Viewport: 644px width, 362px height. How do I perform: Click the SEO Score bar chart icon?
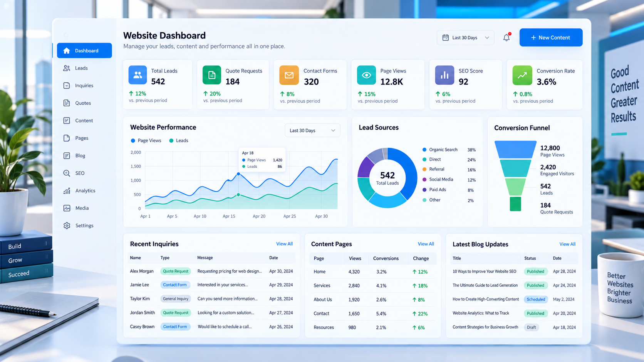(x=444, y=75)
